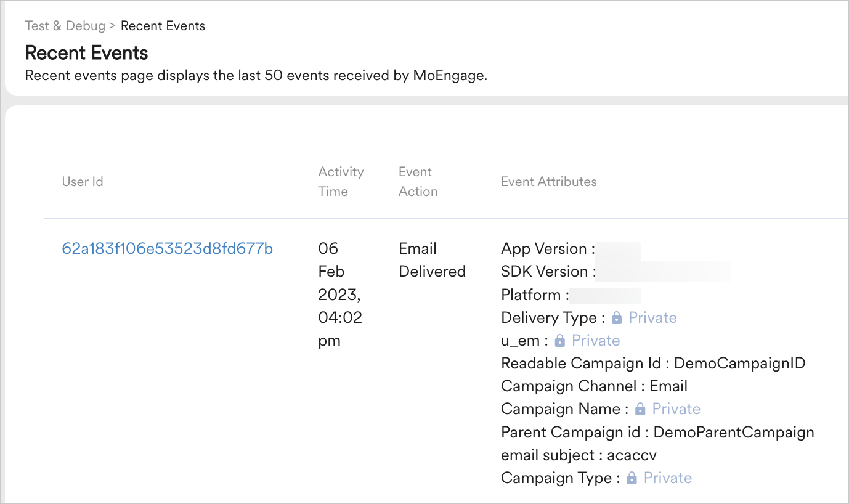Click the Event Action column header

click(x=418, y=182)
